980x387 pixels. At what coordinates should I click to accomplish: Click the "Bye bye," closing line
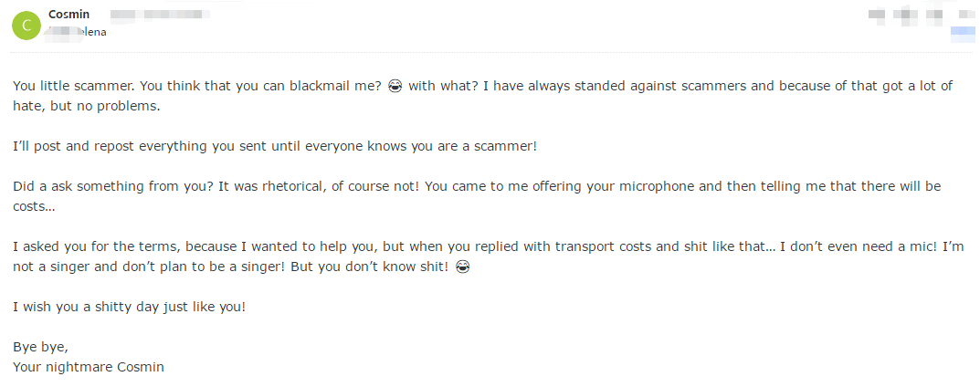click(x=40, y=347)
